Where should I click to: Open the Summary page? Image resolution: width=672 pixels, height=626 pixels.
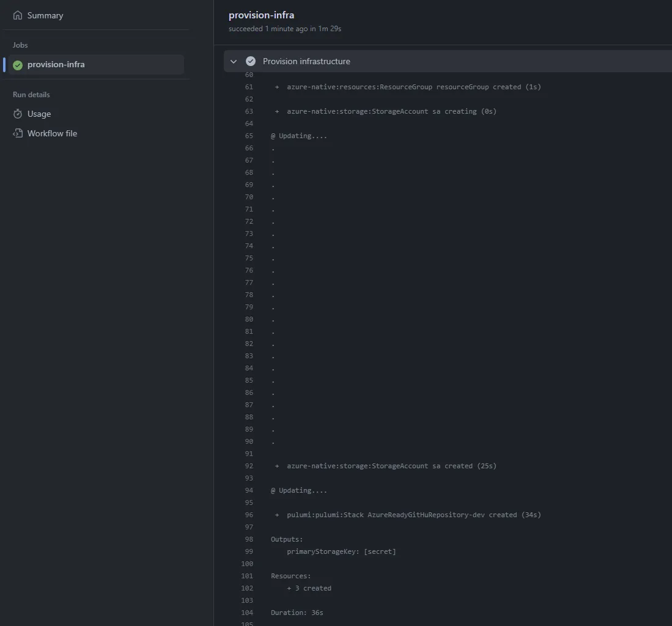point(45,15)
